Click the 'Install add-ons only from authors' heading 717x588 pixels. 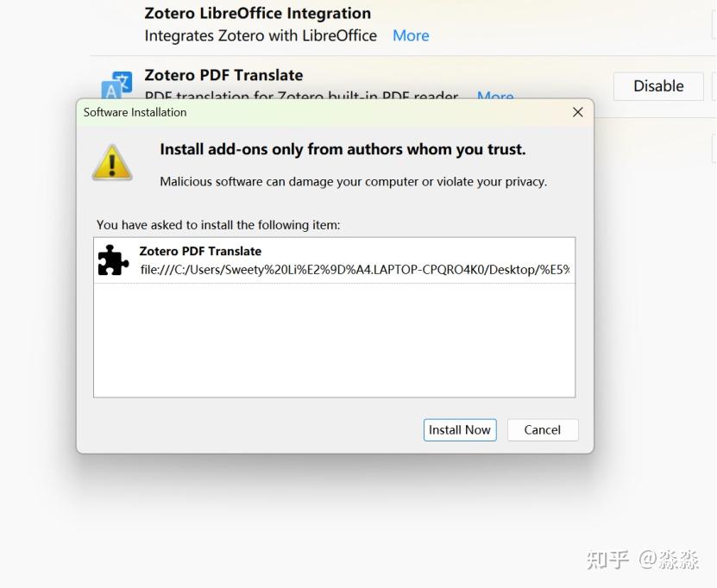click(x=343, y=149)
